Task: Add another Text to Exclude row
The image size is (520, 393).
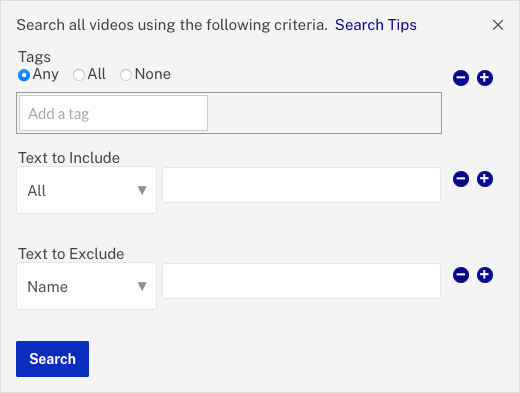Action: click(x=485, y=275)
